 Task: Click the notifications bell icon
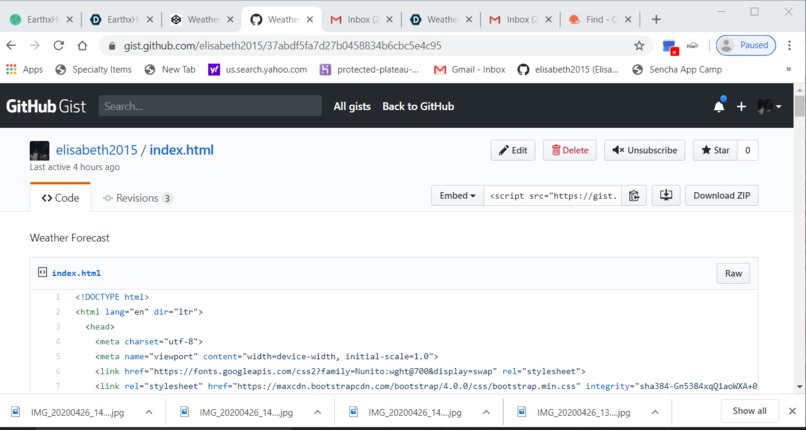719,106
